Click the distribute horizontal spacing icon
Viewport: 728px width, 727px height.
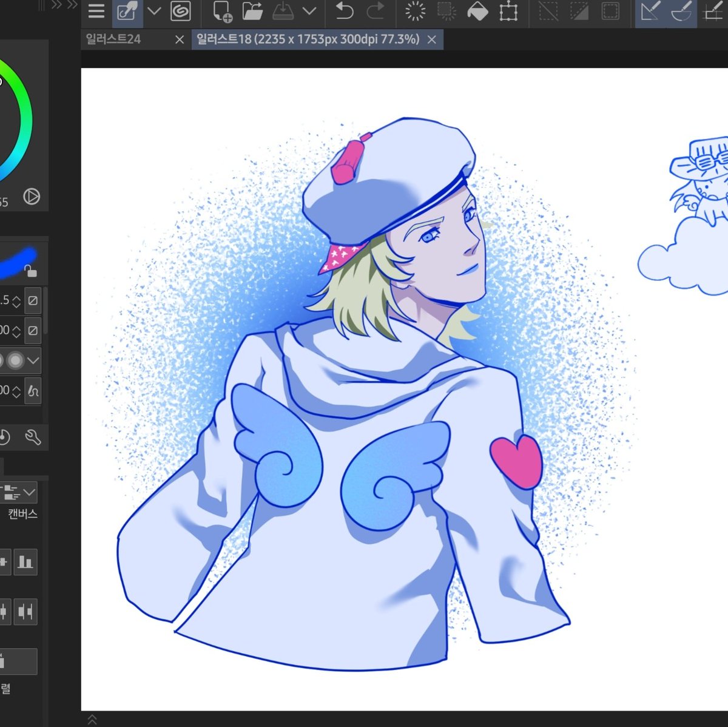pyautogui.click(x=25, y=611)
